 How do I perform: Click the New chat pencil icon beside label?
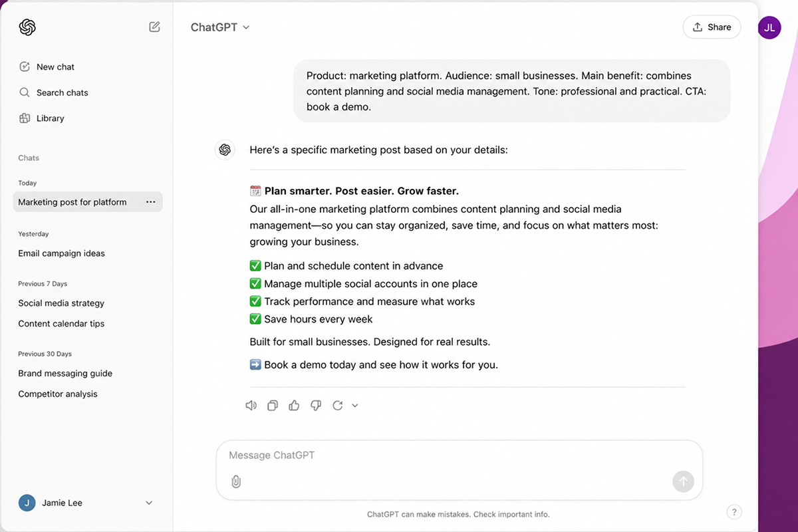25,66
